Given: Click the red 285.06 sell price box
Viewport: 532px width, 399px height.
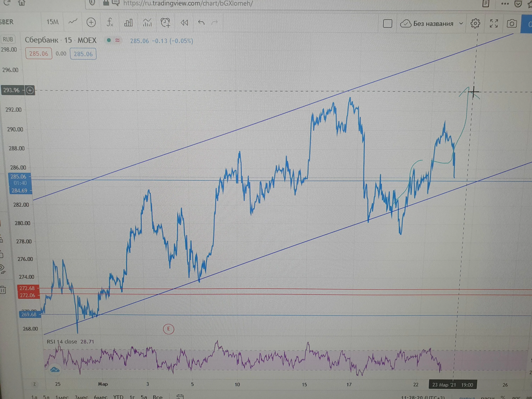Looking at the screenshot, I should point(39,53).
